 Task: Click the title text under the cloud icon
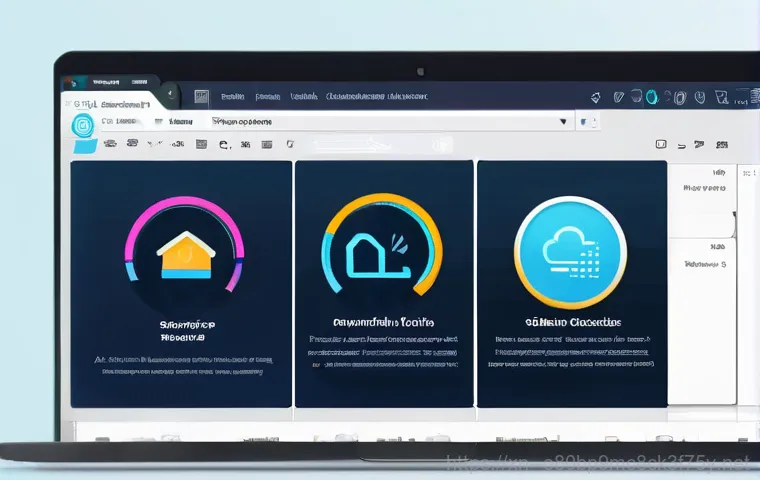point(573,323)
